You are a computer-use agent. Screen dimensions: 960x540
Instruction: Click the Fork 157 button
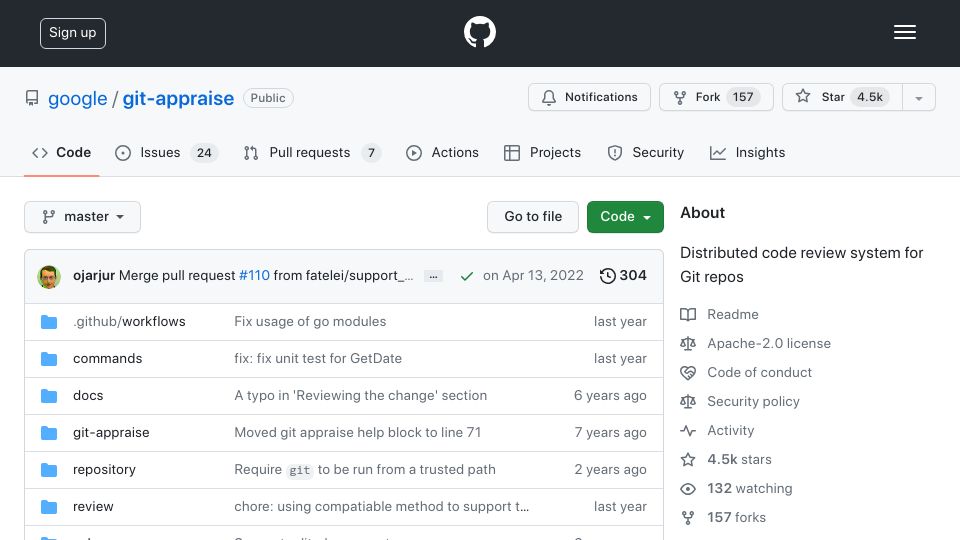tap(716, 97)
